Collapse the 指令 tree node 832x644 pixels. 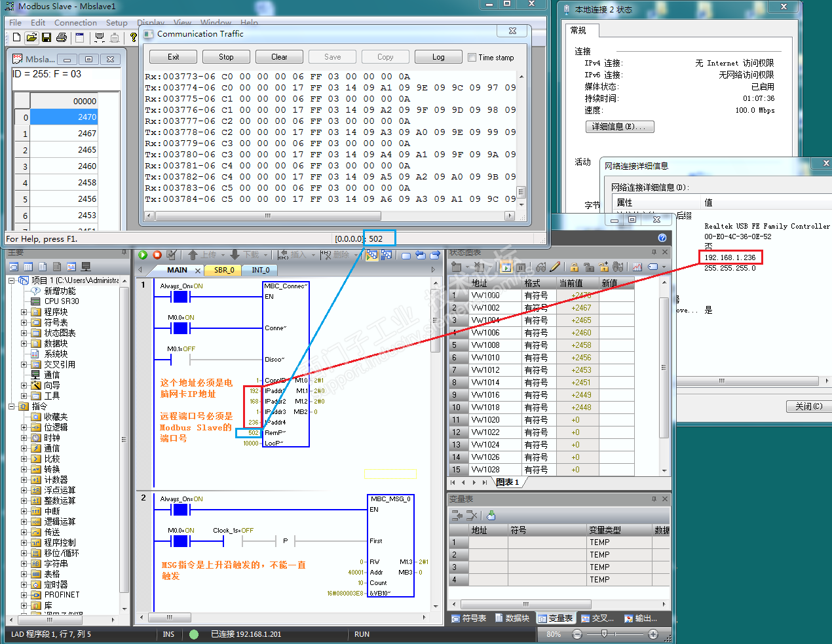(12, 406)
